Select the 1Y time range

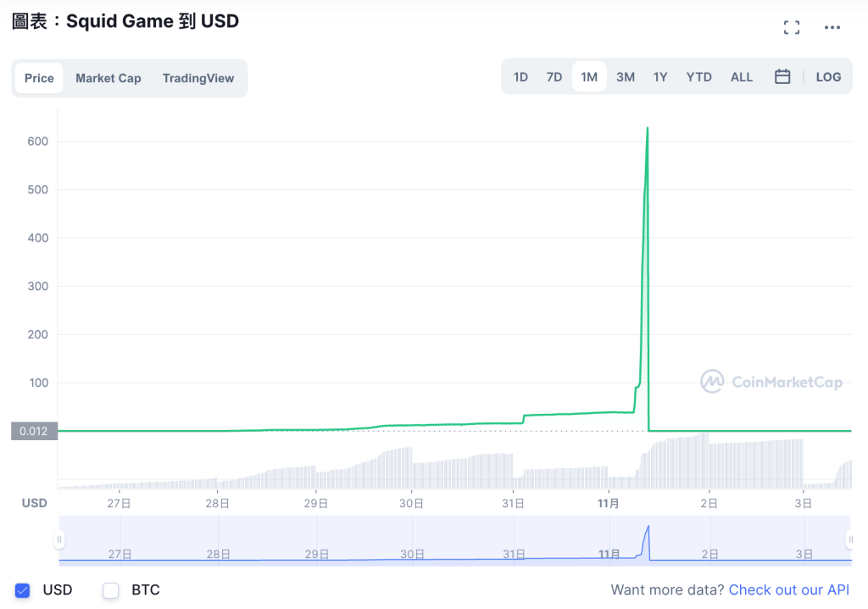[x=660, y=77]
